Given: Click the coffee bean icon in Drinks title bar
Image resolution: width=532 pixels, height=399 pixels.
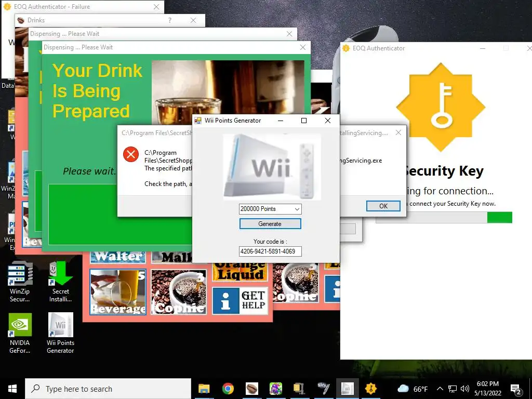Looking at the screenshot, I should click(x=21, y=20).
